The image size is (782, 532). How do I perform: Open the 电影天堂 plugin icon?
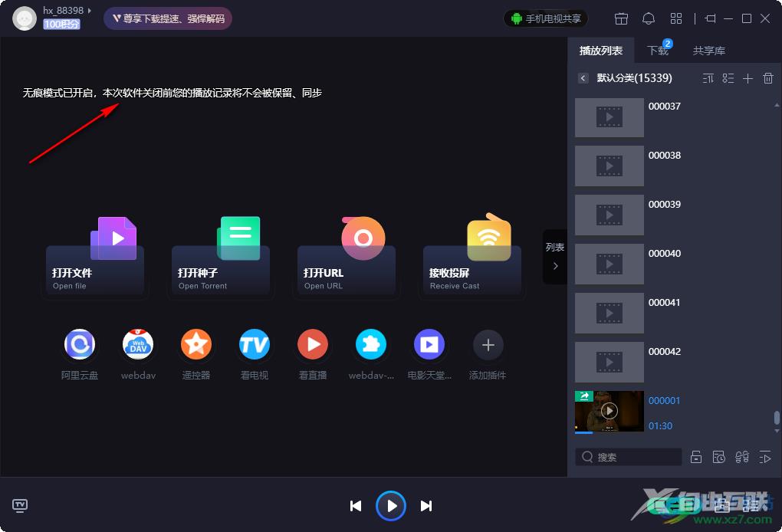click(429, 344)
